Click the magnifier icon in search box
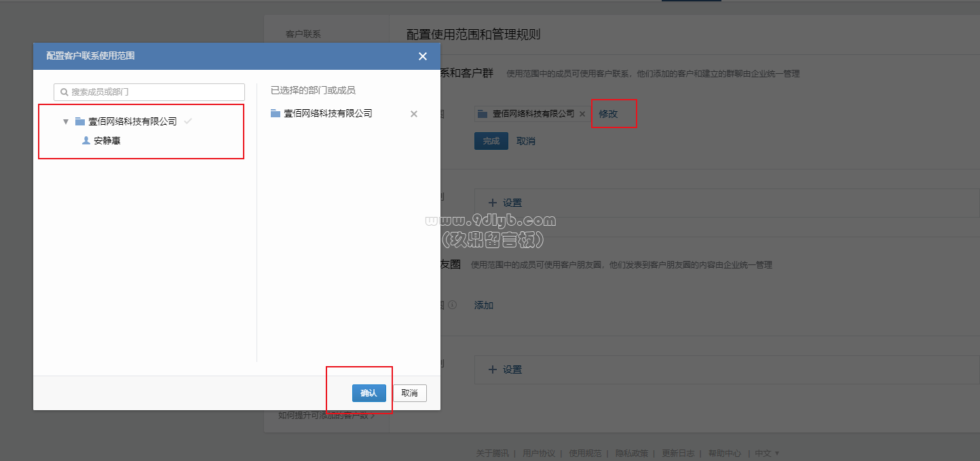The image size is (980, 461). coord(64,92)
